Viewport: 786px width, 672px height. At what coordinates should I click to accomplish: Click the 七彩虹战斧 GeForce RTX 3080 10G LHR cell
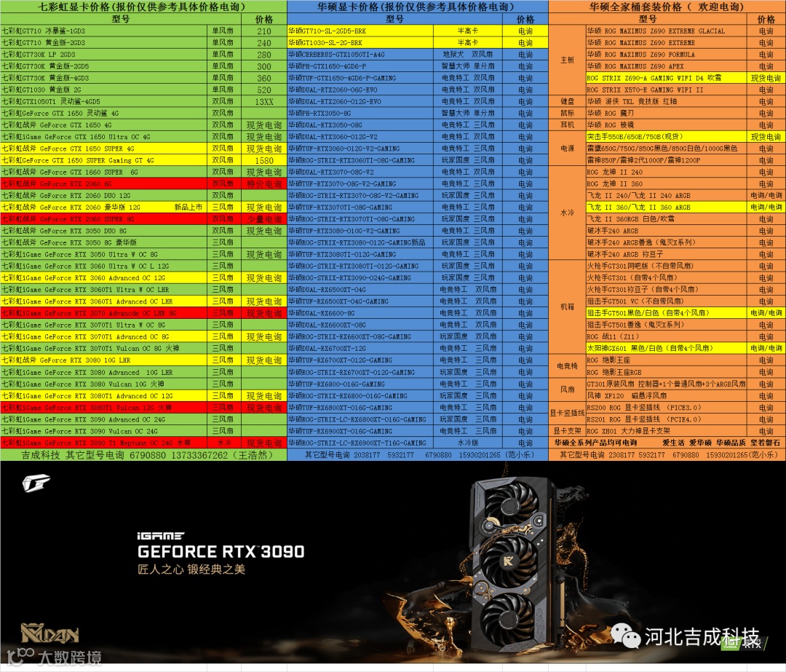click(x=104, y=360)
